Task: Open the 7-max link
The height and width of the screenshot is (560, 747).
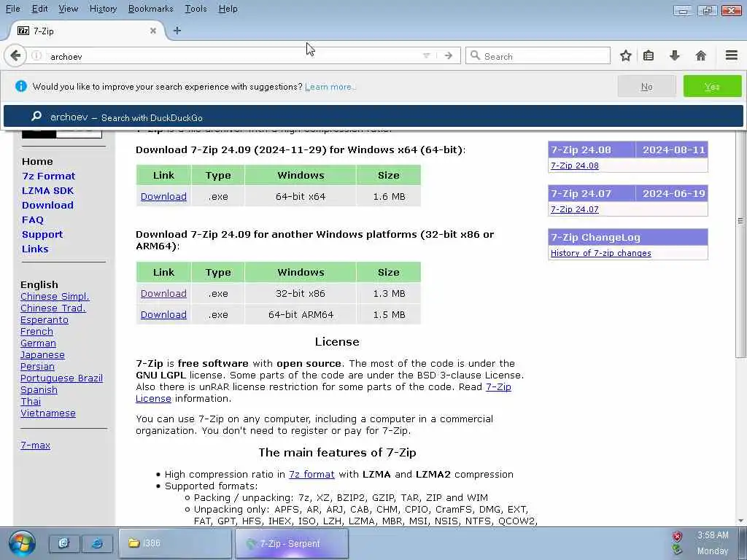Action: coord(35,446)
